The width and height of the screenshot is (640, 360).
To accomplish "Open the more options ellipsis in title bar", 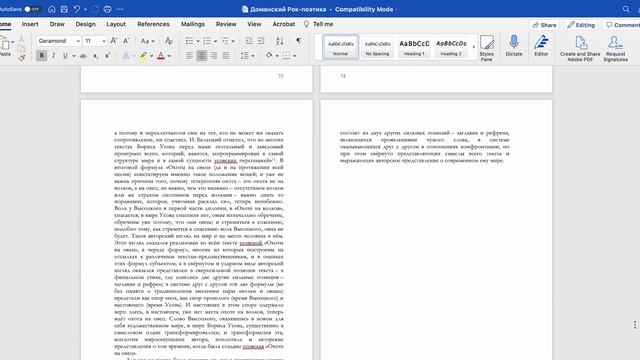I will (x=120, y=9).
